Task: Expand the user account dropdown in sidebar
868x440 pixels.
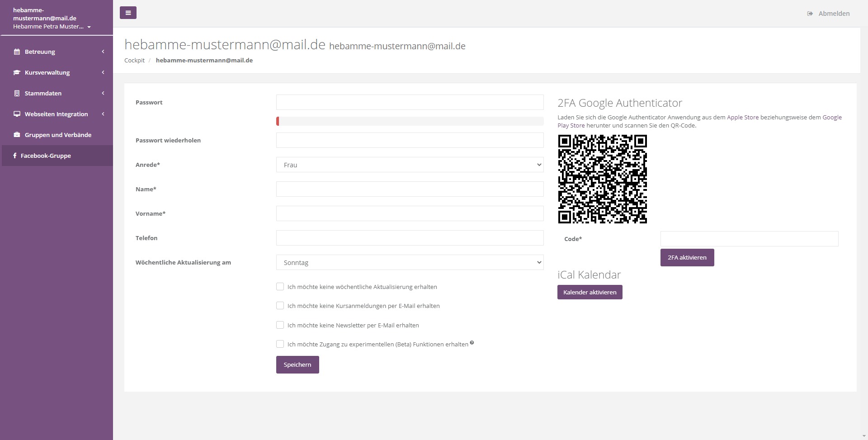Action: click(89, 27)
